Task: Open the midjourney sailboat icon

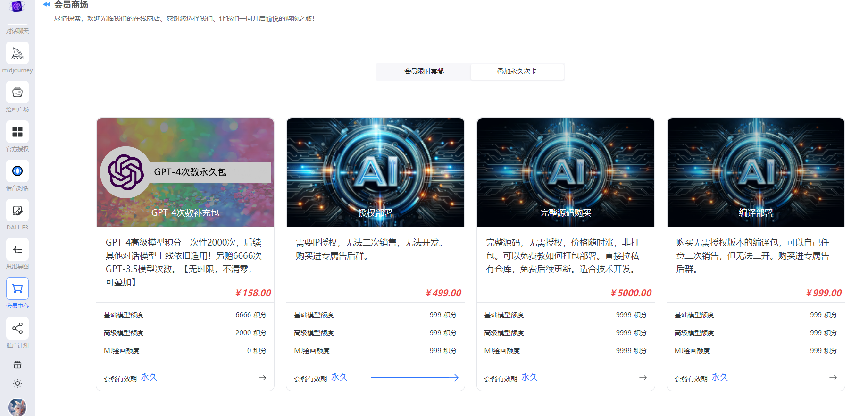Action: coord(17,53)
